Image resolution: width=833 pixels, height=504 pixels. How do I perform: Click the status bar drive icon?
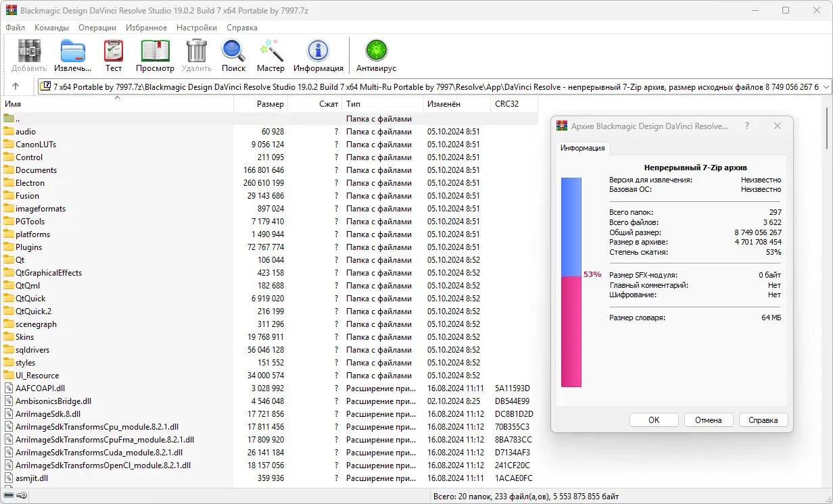click(x=9, y=497)
